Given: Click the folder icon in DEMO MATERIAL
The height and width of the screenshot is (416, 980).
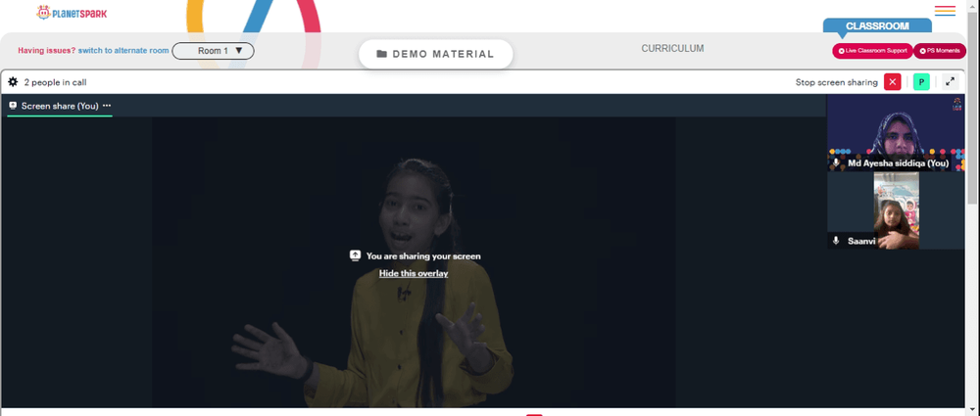Looking at the screenshot, I should tap(381, 55).
